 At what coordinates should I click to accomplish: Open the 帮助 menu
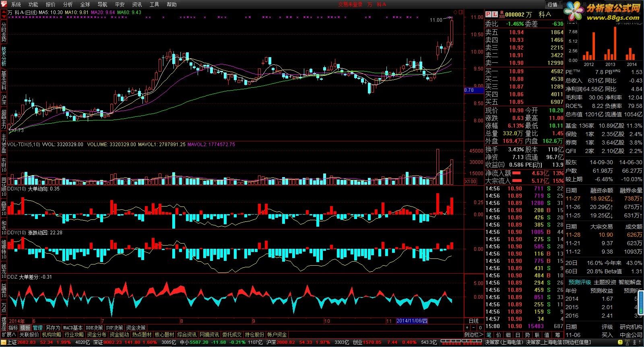click(x=172, y=4)
